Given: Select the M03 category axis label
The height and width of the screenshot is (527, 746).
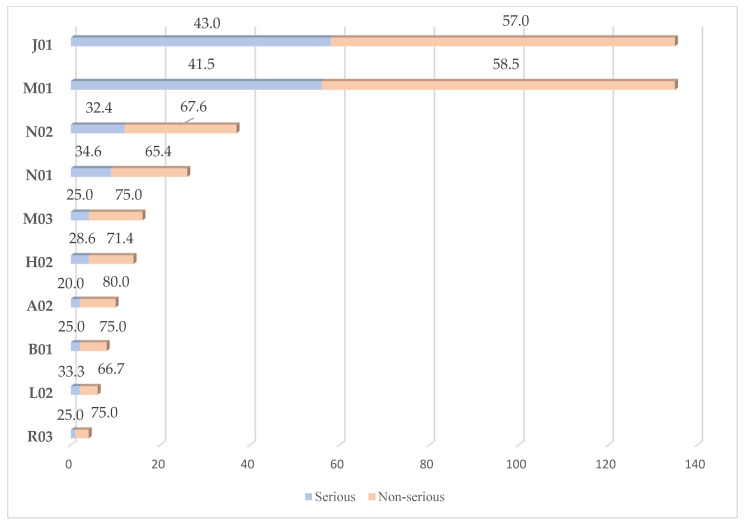Looking at the screenshot, I should pyautogui.click(x=38, y=219).
